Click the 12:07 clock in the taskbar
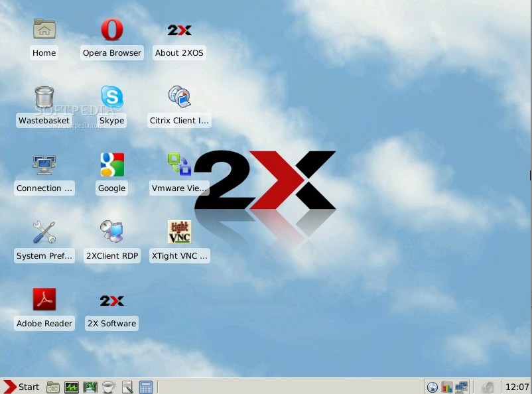This screenshot has height=394, width=532. coord(517,387)
